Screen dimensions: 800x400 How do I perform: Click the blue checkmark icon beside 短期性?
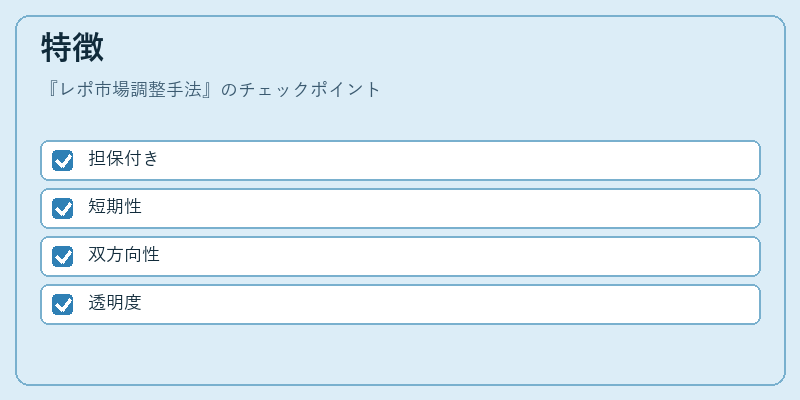coord(63,209)
